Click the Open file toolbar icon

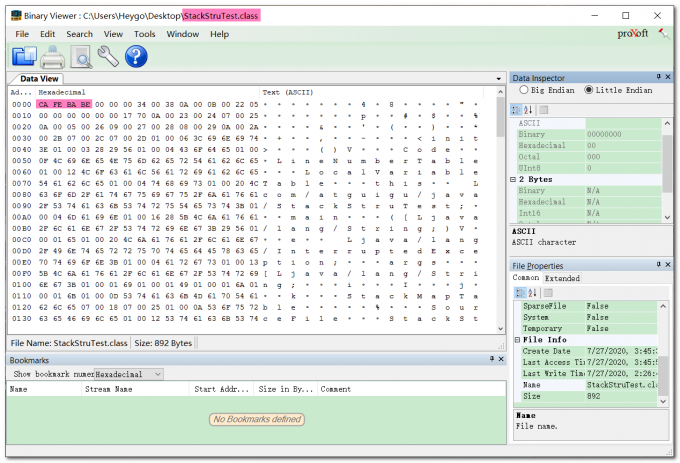pyautogui.click(x=24, y=57)
